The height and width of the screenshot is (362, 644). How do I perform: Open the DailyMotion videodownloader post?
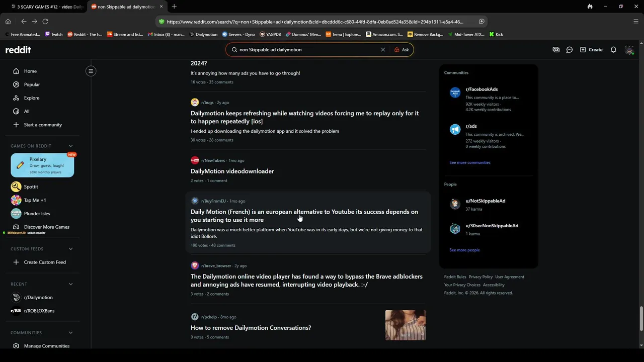(232, 171)
